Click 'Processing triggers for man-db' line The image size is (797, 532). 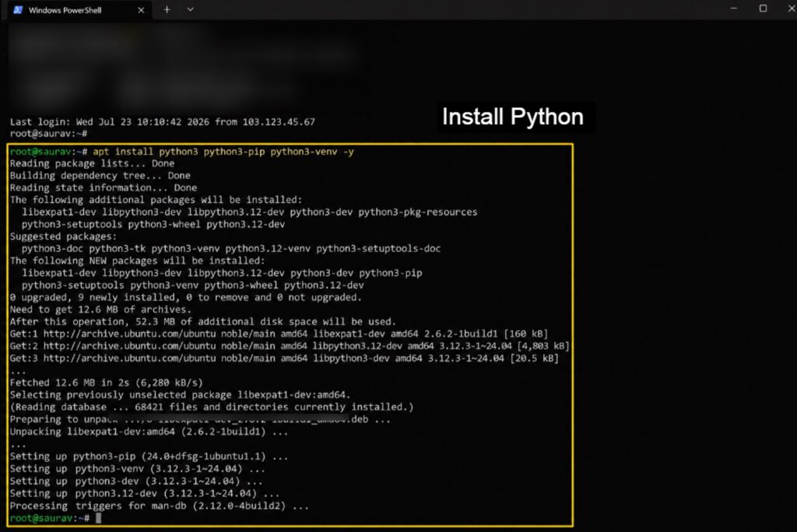pyautogui.click(x=159, y=506)
